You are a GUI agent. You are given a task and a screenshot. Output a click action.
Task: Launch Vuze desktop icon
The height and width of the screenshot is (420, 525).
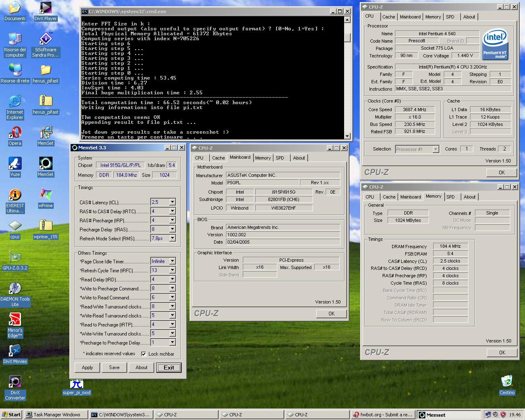[15, 167]
